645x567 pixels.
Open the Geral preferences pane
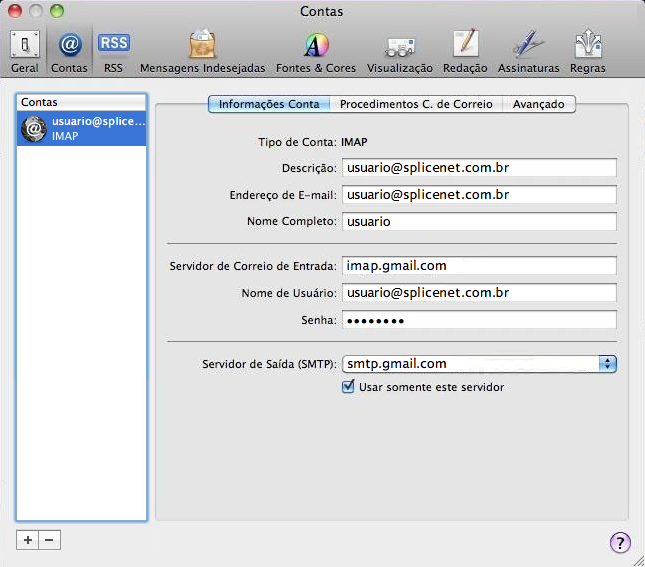click(x=25, y=51)
